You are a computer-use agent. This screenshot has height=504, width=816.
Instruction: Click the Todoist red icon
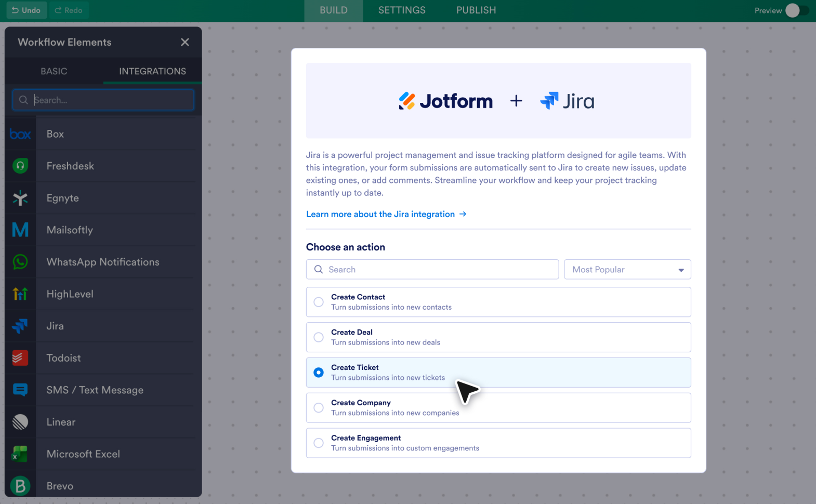click(x=20, y=358)
